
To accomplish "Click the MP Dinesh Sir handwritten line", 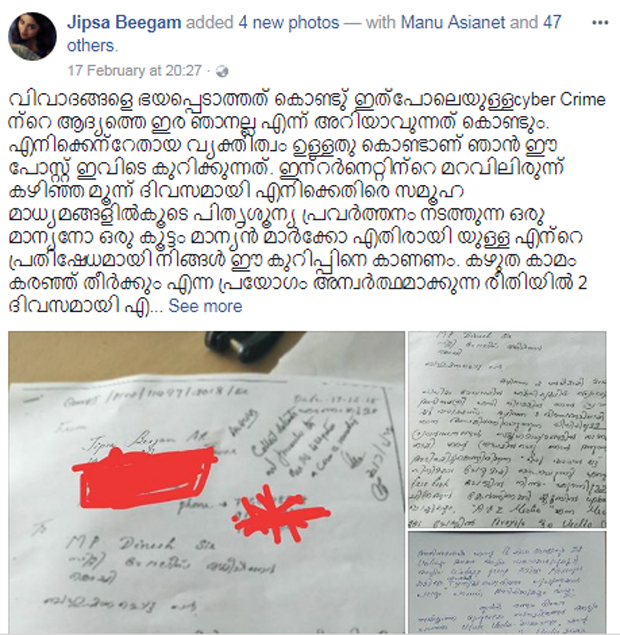I will (x=143, y=543).
